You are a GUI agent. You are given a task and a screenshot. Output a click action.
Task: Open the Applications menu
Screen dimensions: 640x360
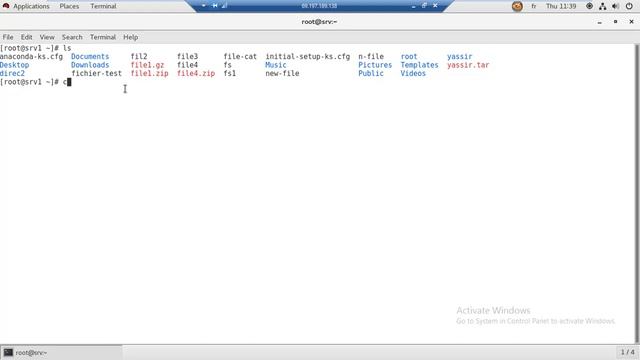[31, 6]
